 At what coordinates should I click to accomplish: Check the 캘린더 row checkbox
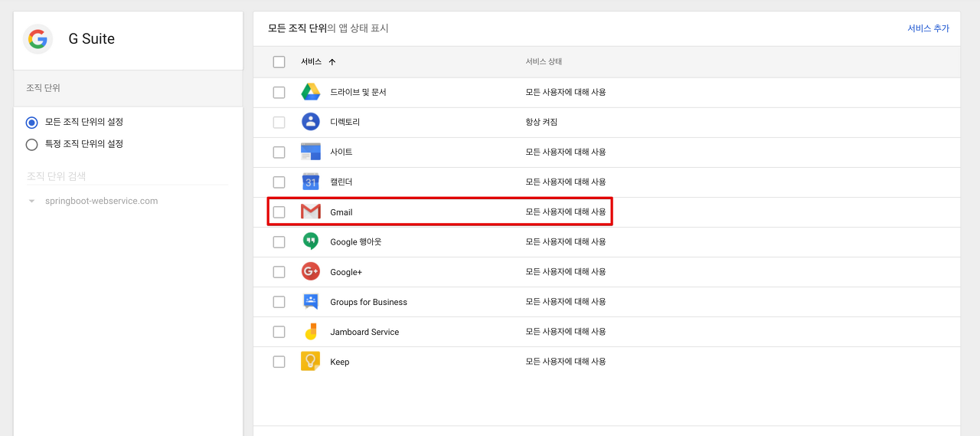(279, 182)
